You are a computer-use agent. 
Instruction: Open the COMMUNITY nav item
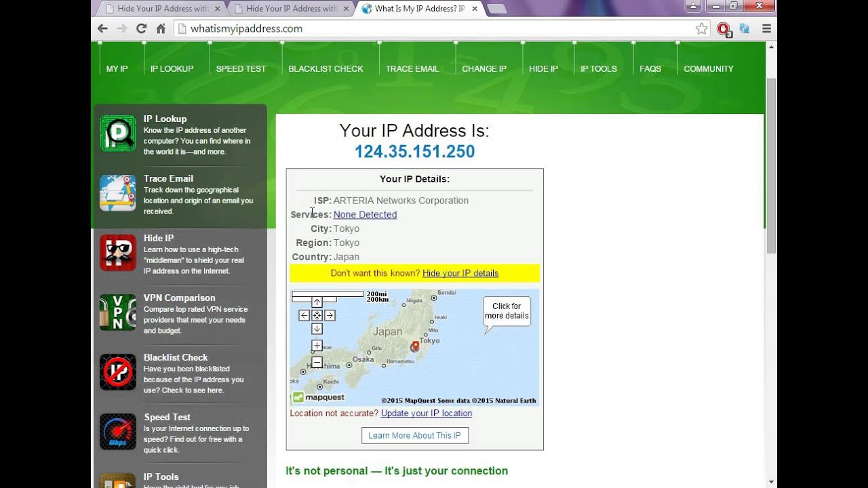(709, 68)
